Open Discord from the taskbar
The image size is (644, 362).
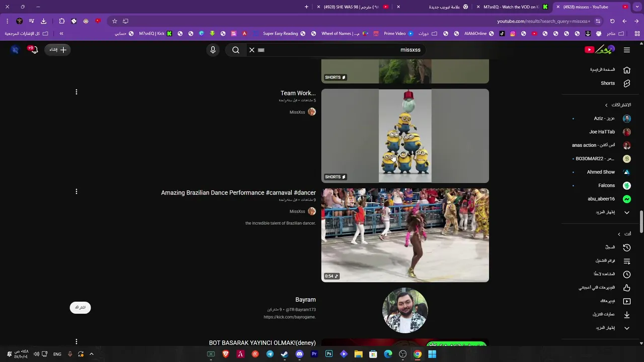(x=299, y=354)
